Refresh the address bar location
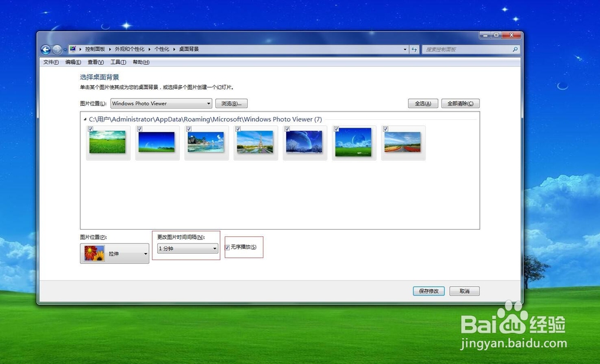 tap(414, 49)
